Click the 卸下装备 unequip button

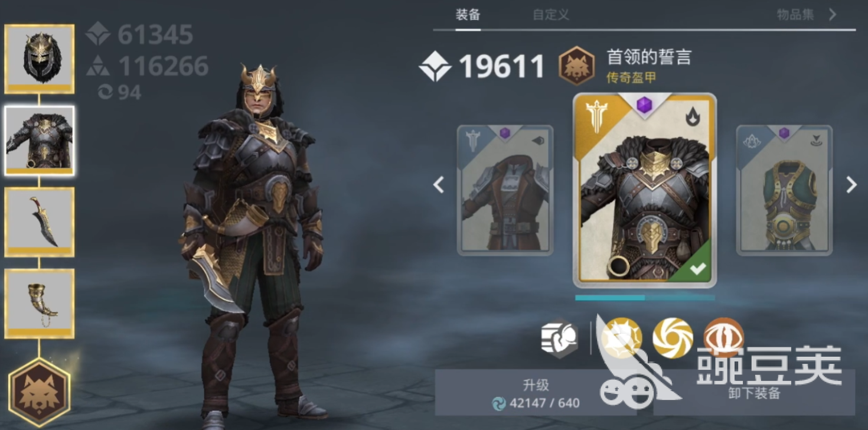(754, 393)
